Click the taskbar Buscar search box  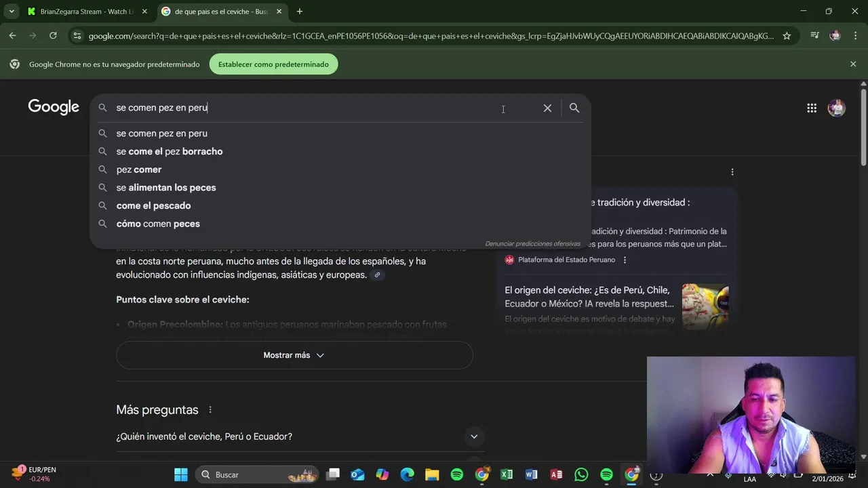click(258, 474)
